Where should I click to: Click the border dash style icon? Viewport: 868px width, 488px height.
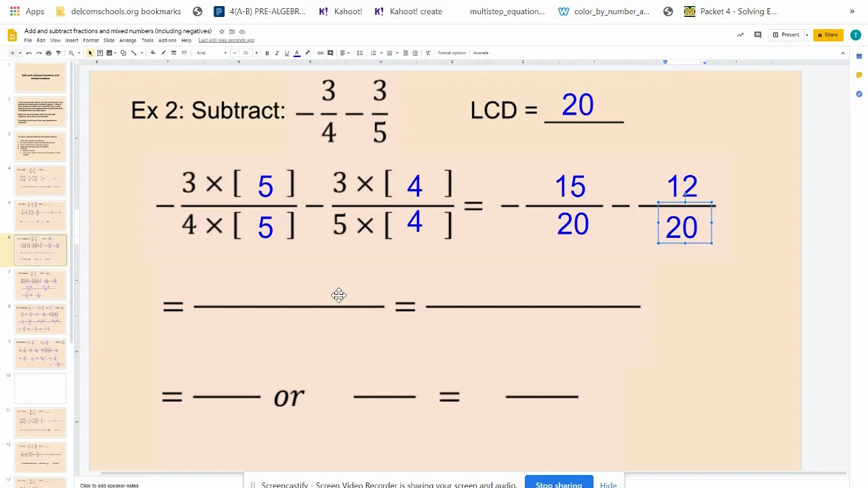tap(184, 53)
